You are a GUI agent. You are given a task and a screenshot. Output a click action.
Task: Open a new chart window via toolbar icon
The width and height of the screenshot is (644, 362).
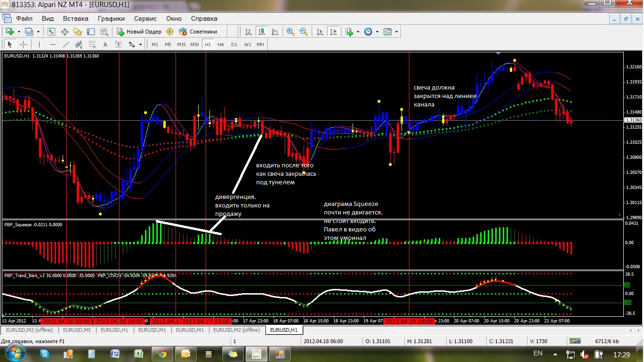9,32
